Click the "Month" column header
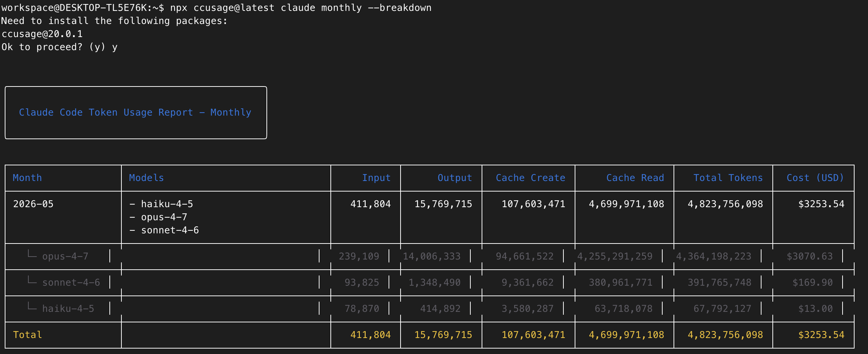868x354 pixels. tap(27, 178)
